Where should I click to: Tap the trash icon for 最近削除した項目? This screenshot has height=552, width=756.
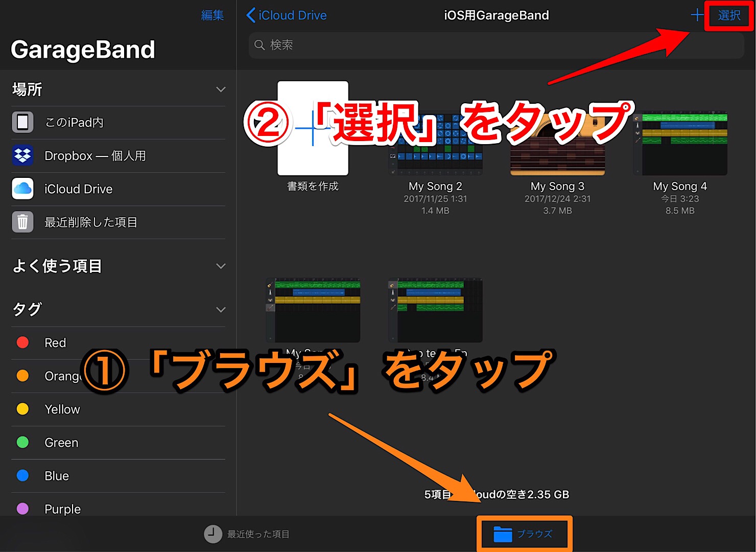coord(22,222)
